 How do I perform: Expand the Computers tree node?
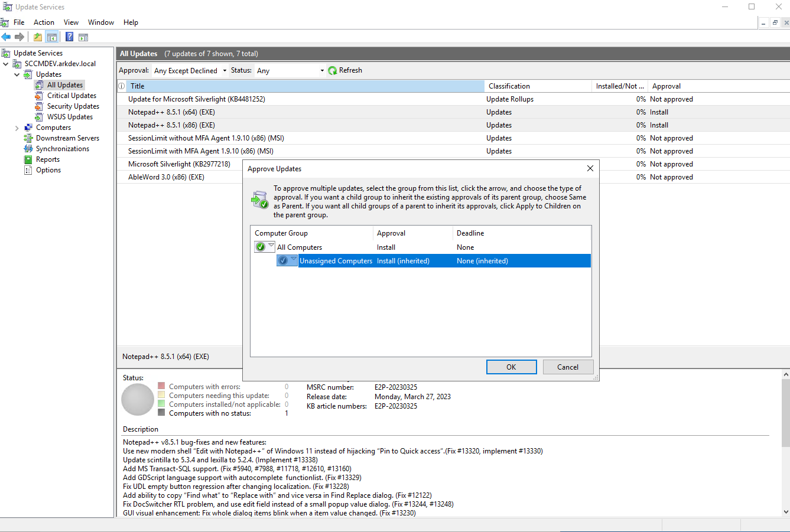[17, 128]
